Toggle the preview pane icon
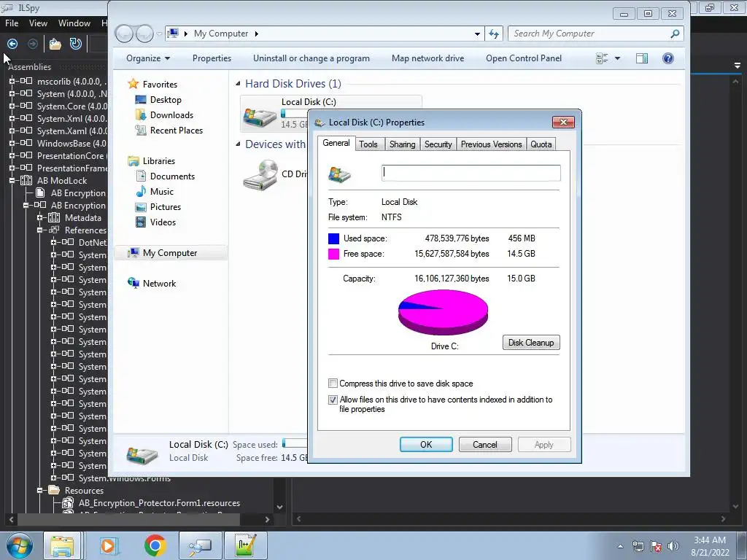 642,58
